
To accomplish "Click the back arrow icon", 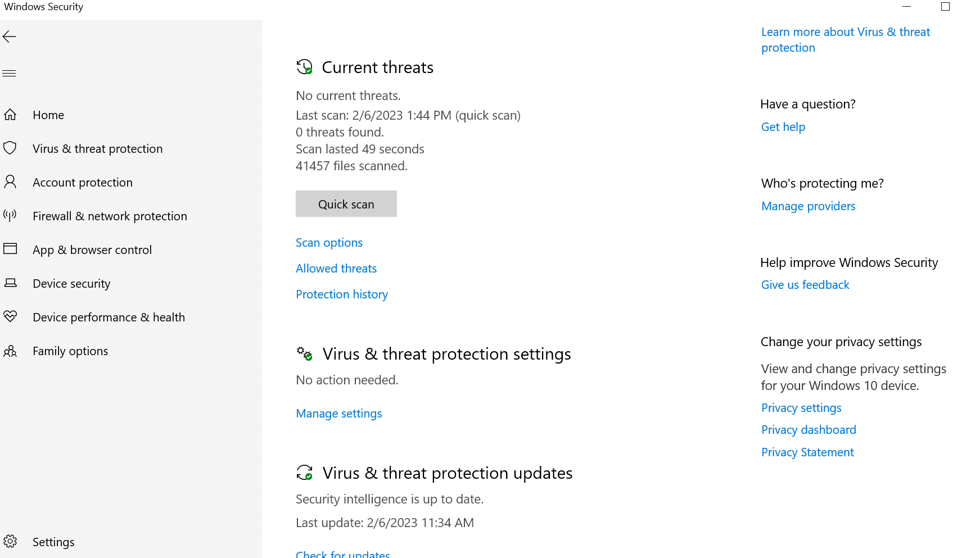I will (x=10, y=37).
